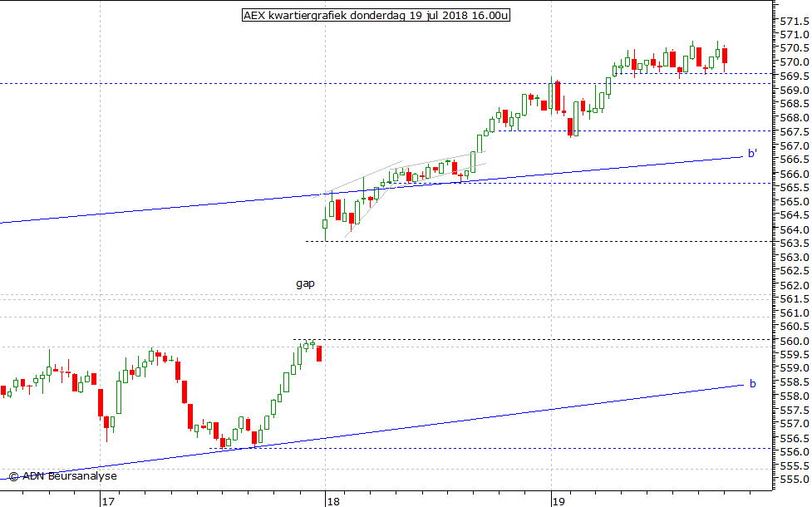Click the 556.5 price axis label
Image resolution: width=812 pixels, height=507 pixels.
(795, 438)
